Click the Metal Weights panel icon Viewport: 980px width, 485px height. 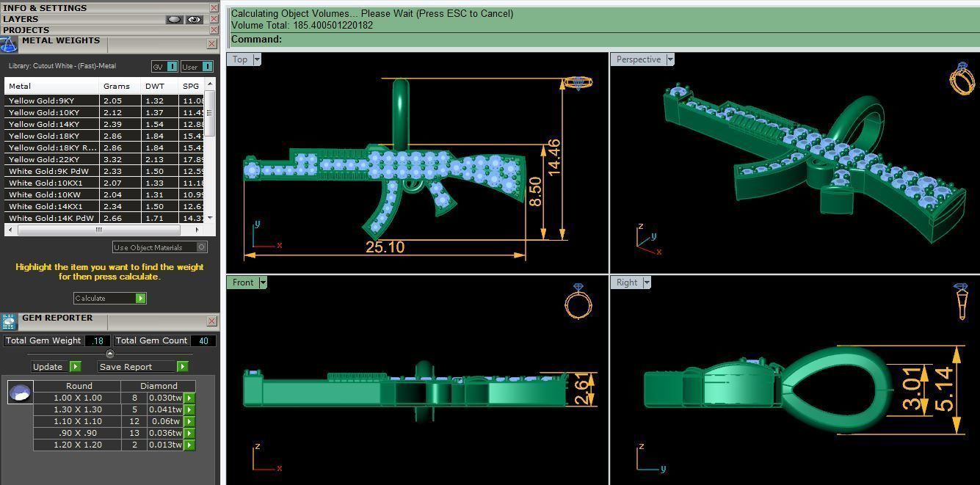point(9,45)
